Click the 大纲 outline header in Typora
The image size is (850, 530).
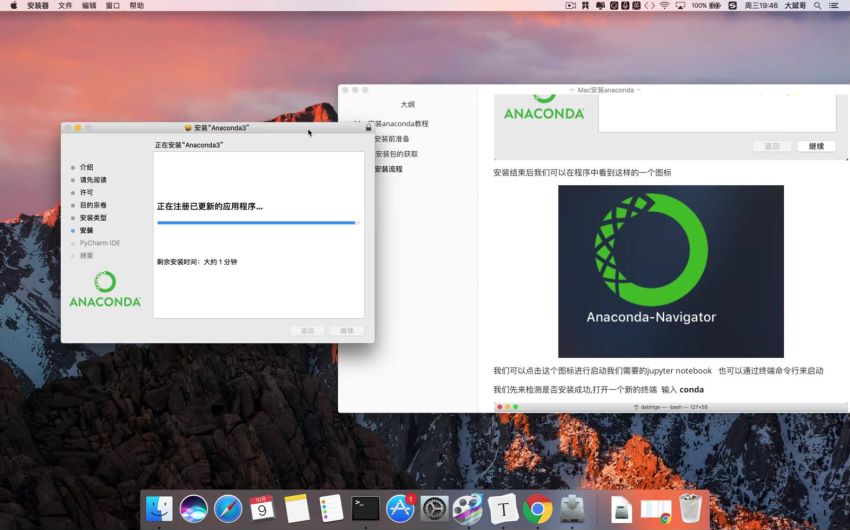[408, 104]
